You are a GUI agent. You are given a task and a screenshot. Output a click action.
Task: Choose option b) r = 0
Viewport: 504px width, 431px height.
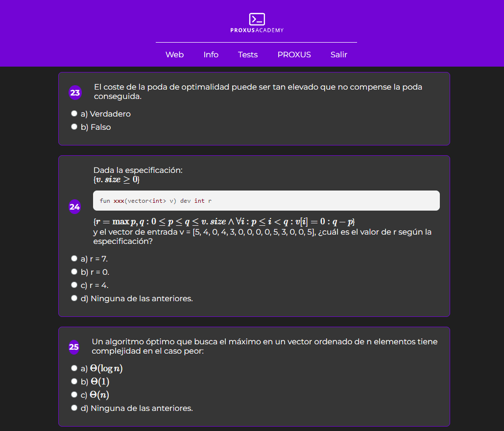pyautogui.click(x=74, y=272)
